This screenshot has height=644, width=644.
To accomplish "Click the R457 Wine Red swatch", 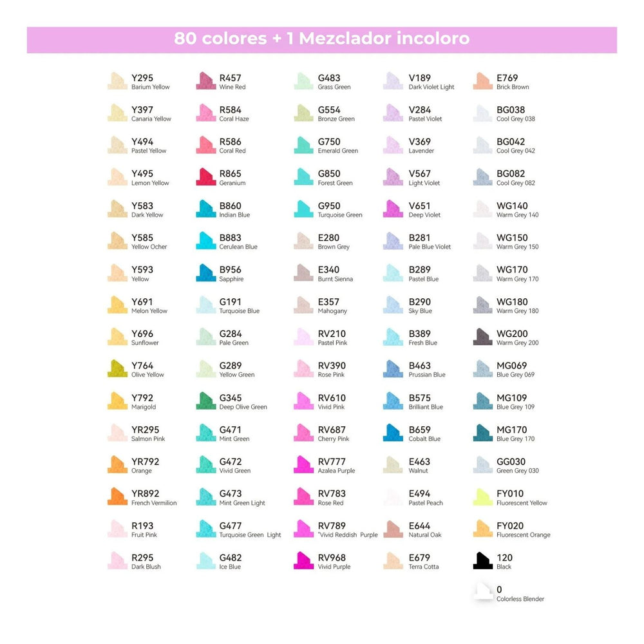I will click(x=205, y=81).
